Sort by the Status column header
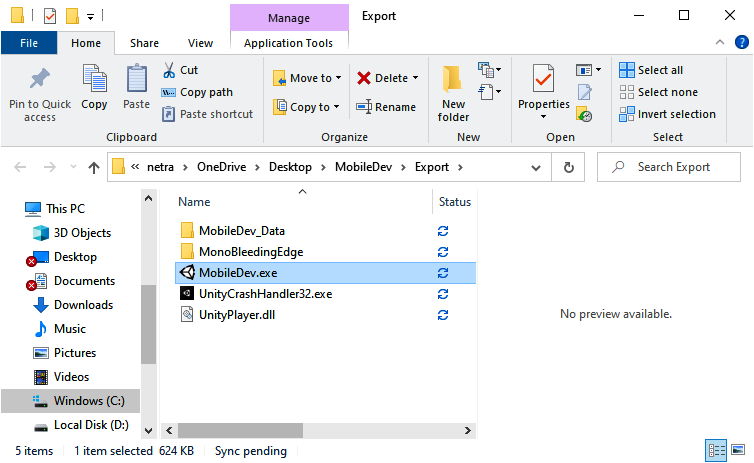 pos(455,202)
